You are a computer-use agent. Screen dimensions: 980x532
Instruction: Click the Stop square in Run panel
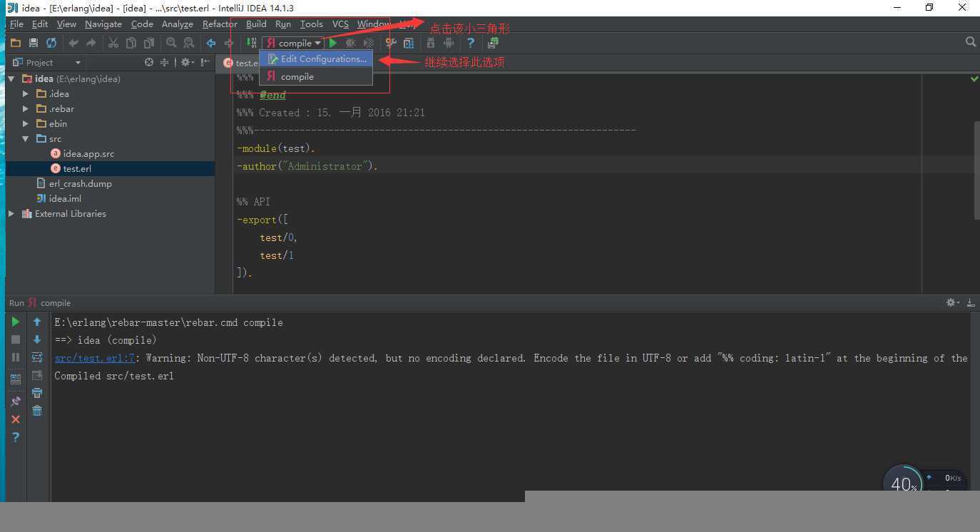(x=16, y=339)
